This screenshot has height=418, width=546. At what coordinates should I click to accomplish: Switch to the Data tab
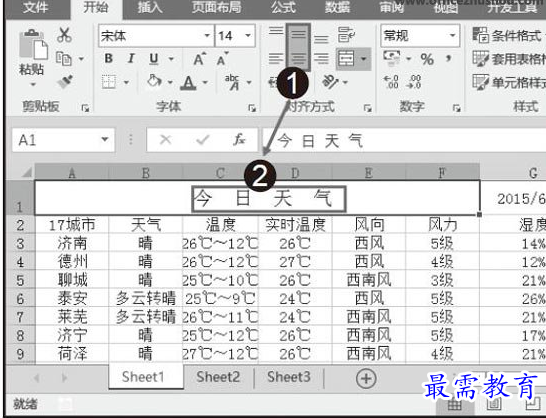(337, 8)
